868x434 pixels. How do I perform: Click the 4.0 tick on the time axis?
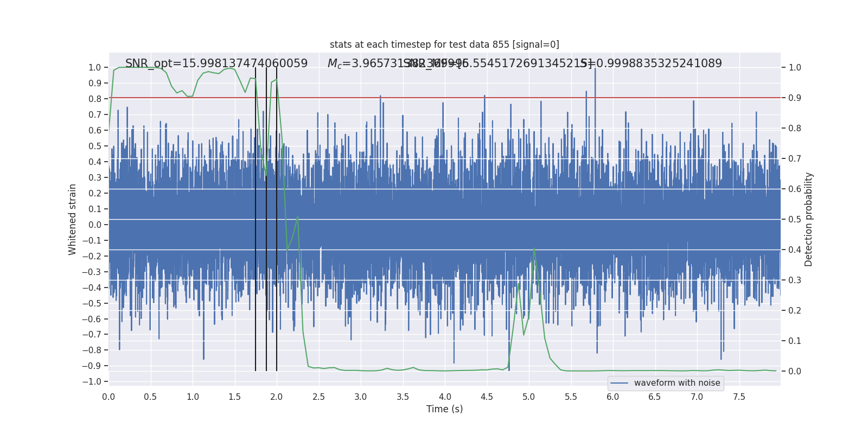(x=445, y=397)
